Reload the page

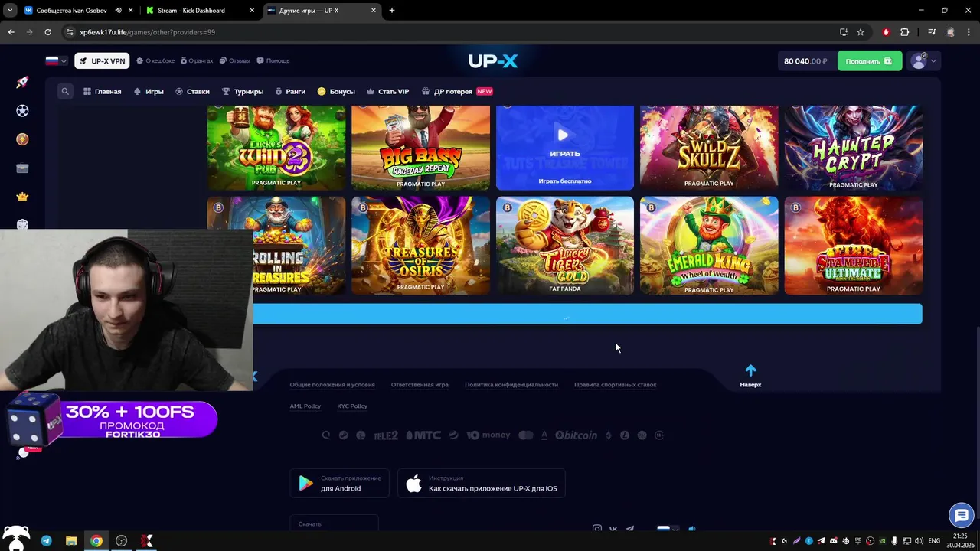click(47, 32)
